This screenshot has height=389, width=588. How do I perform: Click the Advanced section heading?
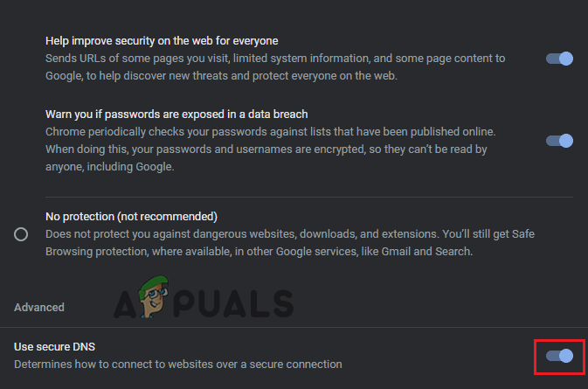click(39, 308)
